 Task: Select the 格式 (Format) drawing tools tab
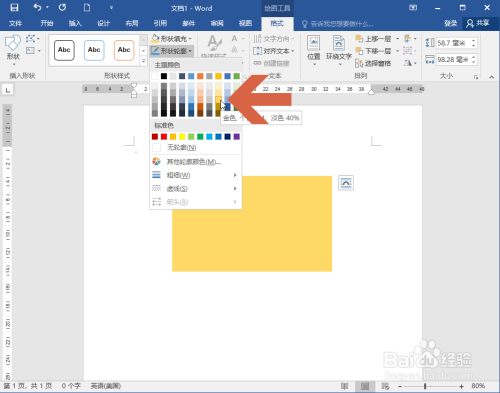[x=277, y=23]
